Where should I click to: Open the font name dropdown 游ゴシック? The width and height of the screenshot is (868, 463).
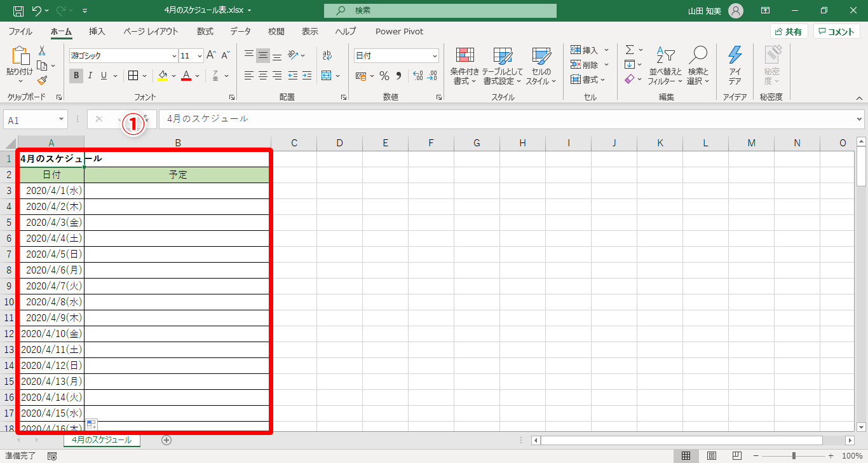174,56
